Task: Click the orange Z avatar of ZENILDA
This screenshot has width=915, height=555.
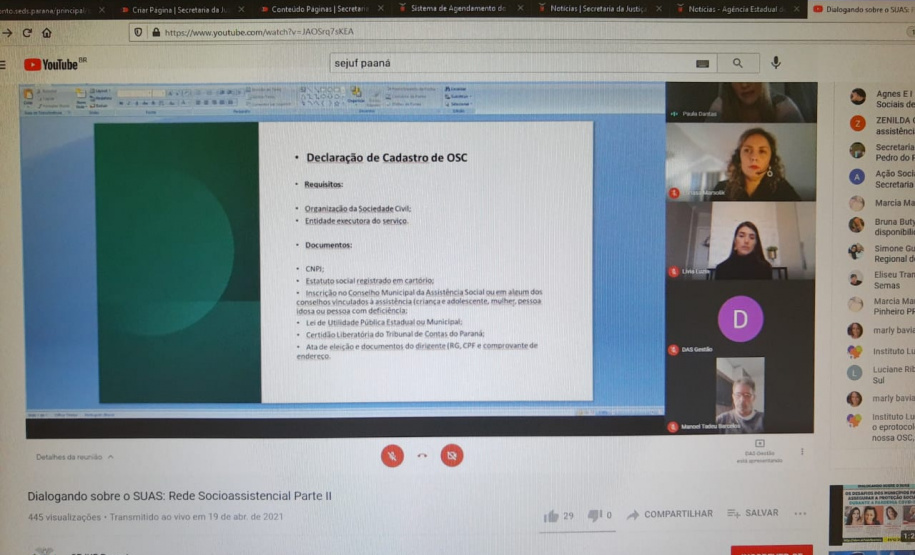Action: coord(857,124)
